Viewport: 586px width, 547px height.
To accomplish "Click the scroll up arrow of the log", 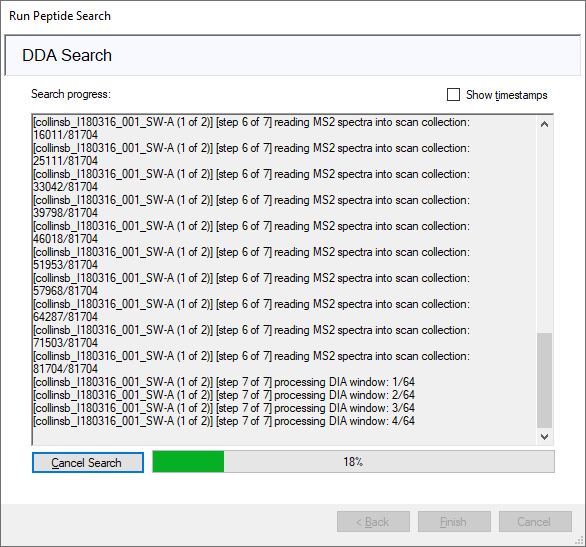I will tap(545, 124).
